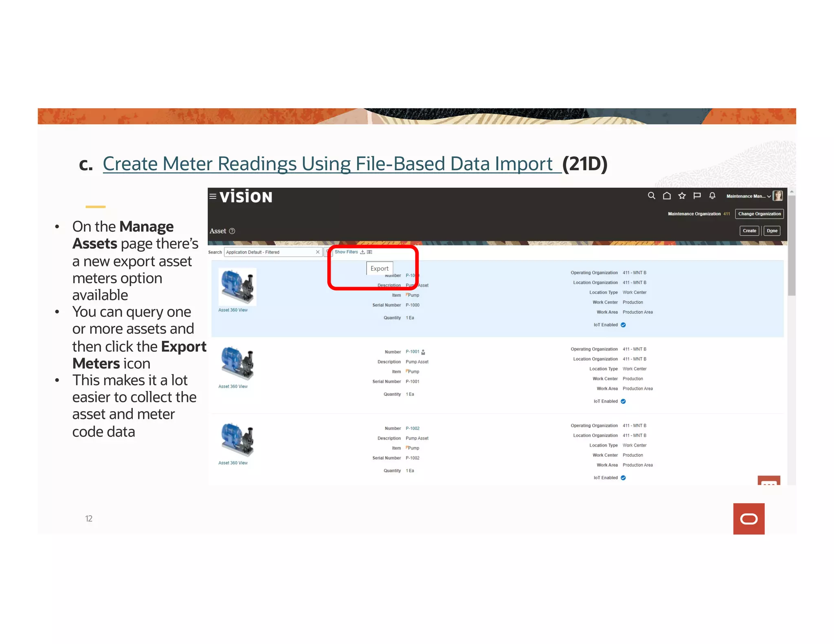Click the user avatar photo
The width and height of the screenshot is (834, 644).
click(778, 196)
